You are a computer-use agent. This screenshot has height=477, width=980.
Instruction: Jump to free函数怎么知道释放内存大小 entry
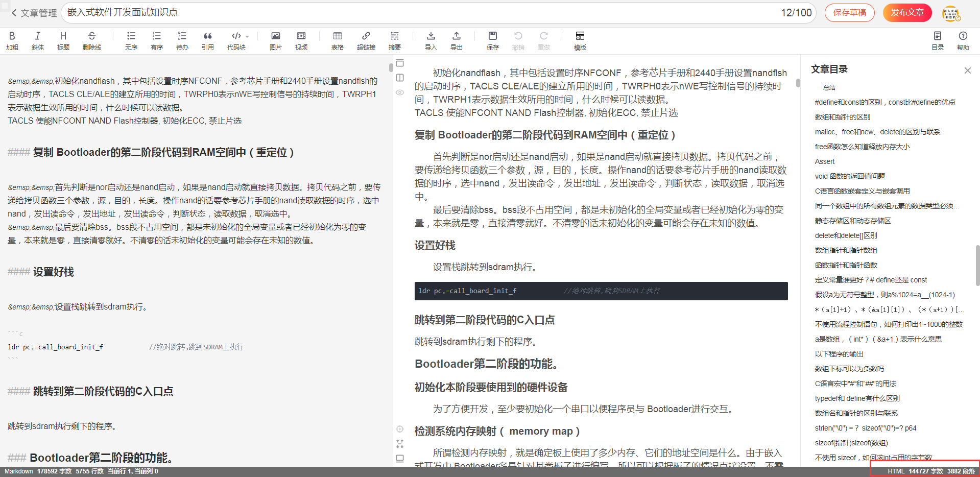click(863, 147)
